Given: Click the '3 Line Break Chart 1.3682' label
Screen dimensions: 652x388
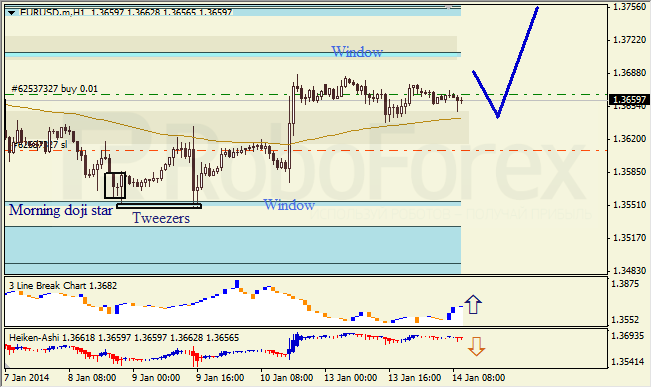Looking at the screenshot, I should [63, 286].
